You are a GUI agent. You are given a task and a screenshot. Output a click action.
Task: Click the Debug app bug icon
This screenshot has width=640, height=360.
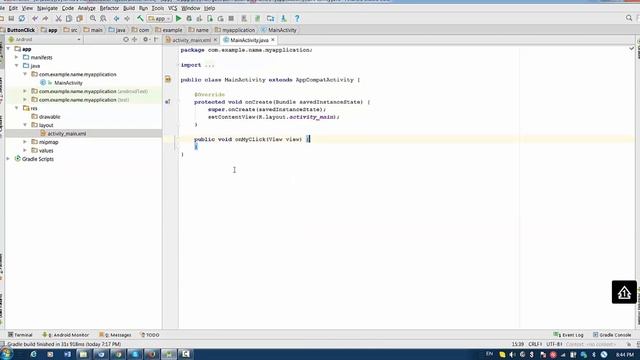(189, 18)
